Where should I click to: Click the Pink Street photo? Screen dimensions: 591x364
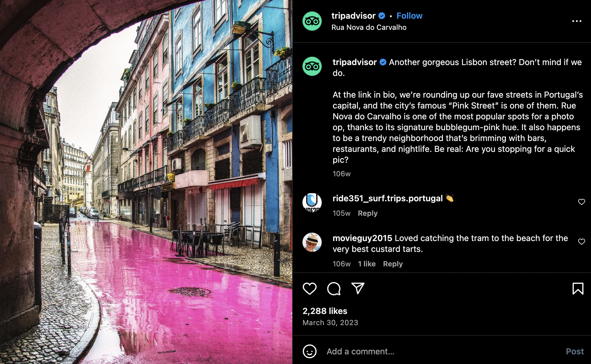pos(146,182)
